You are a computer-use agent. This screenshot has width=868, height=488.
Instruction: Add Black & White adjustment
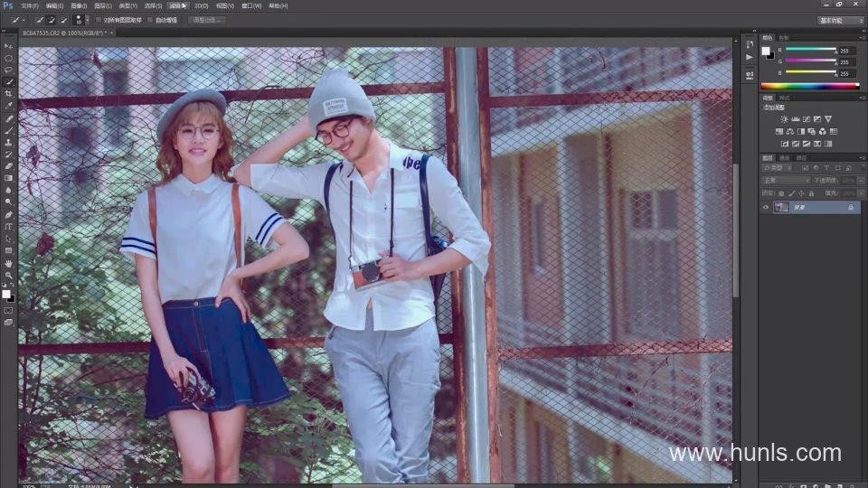coord(801,132)
